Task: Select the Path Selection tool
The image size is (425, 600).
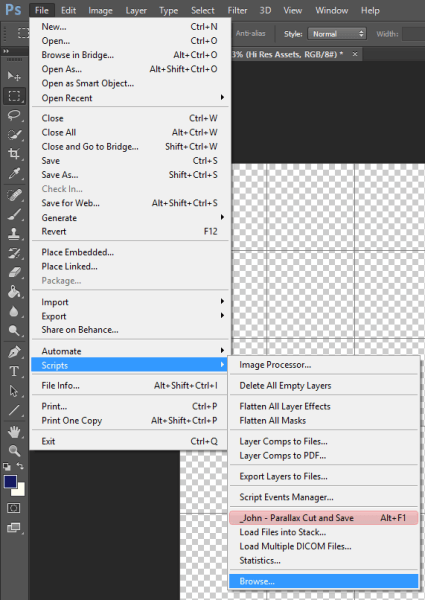Action: (x=14, y=391)
